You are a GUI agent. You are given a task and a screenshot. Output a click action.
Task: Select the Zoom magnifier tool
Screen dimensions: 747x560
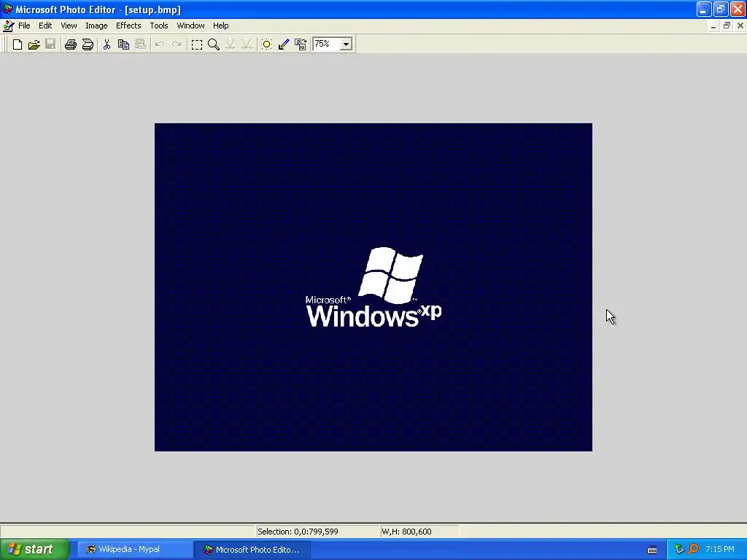214,44
